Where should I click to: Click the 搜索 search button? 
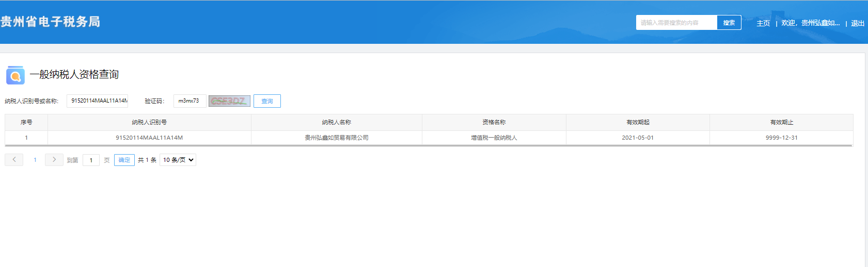point(729,23)
